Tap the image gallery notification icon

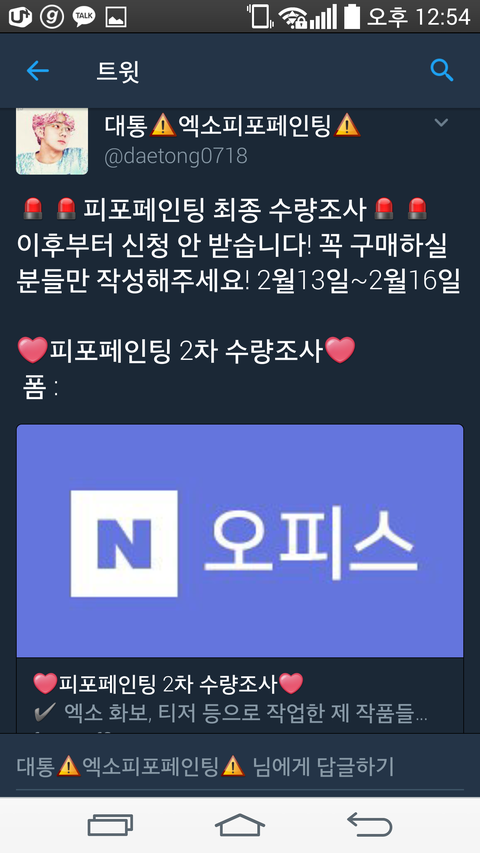click(116, 17)
